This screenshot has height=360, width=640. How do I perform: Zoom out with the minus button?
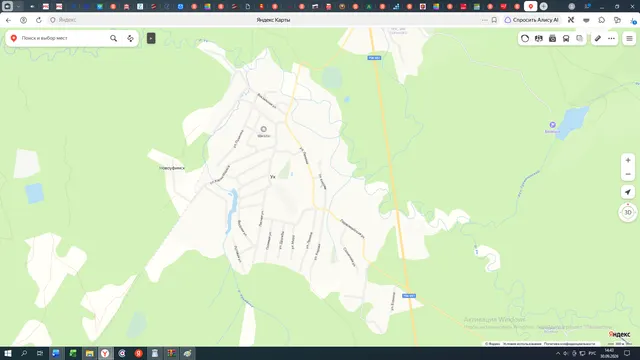pyautogui.click(x=628, y=174)
